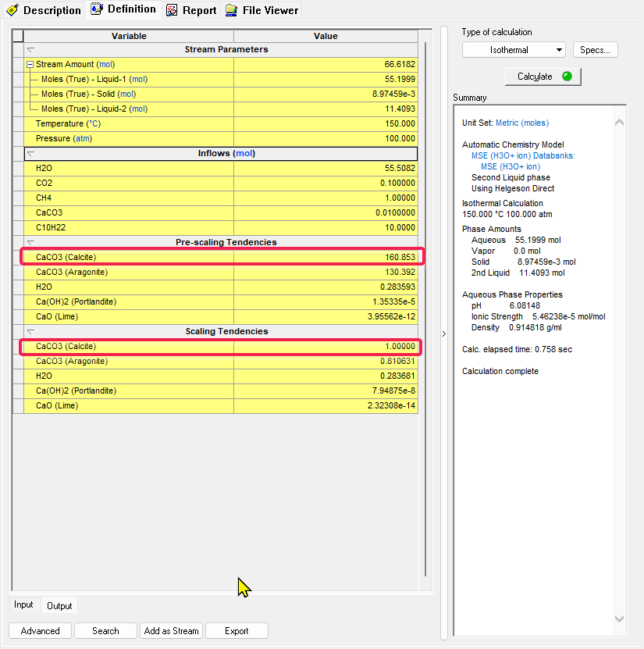The width and height of the screenshot is (644, 649).
Task: Click the grid vertical scrollbar
Action: (x=425, y=308)
